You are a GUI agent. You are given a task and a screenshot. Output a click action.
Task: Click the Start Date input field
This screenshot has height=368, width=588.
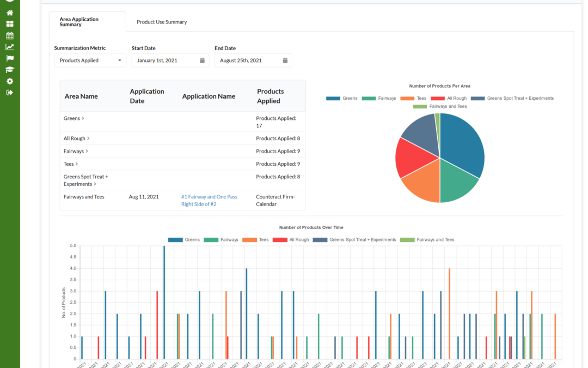pyautogui.click(x=170, y=61)
